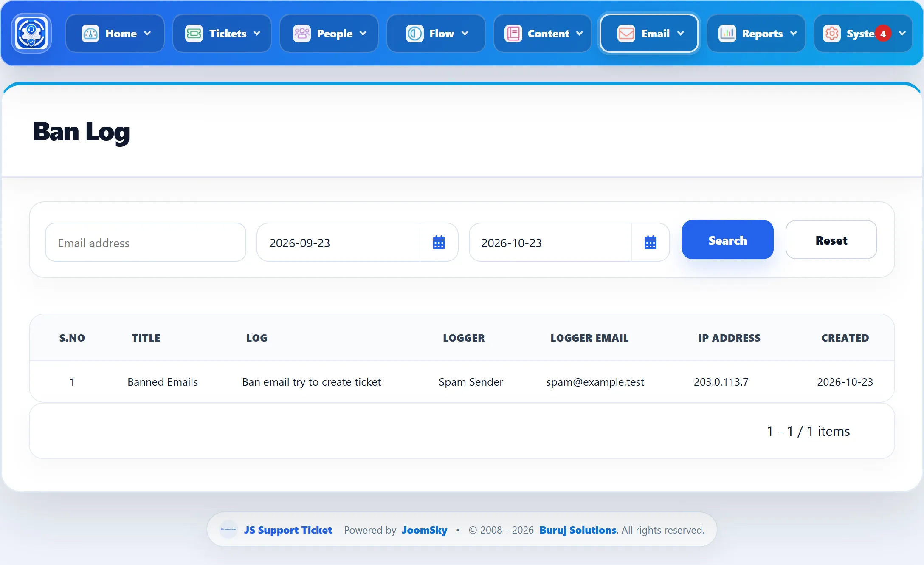This screenshot has height=565, width=924.
Task: Open the People menu label
Action: [x=335, y=34]
